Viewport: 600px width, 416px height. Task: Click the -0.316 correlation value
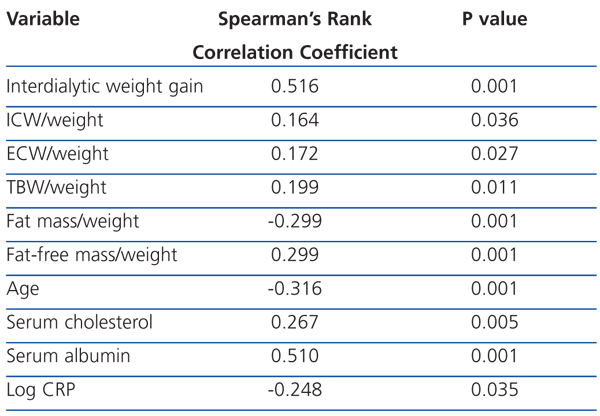click(292, 288)
